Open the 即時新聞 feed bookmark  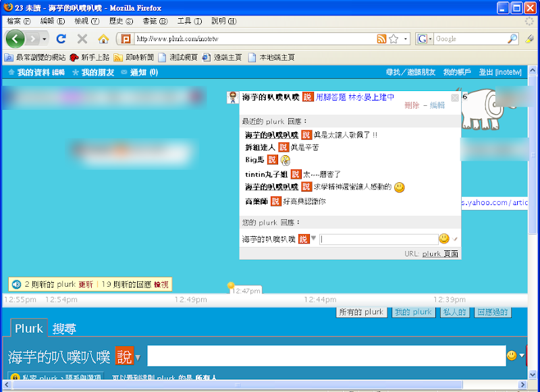coord(134,57)
